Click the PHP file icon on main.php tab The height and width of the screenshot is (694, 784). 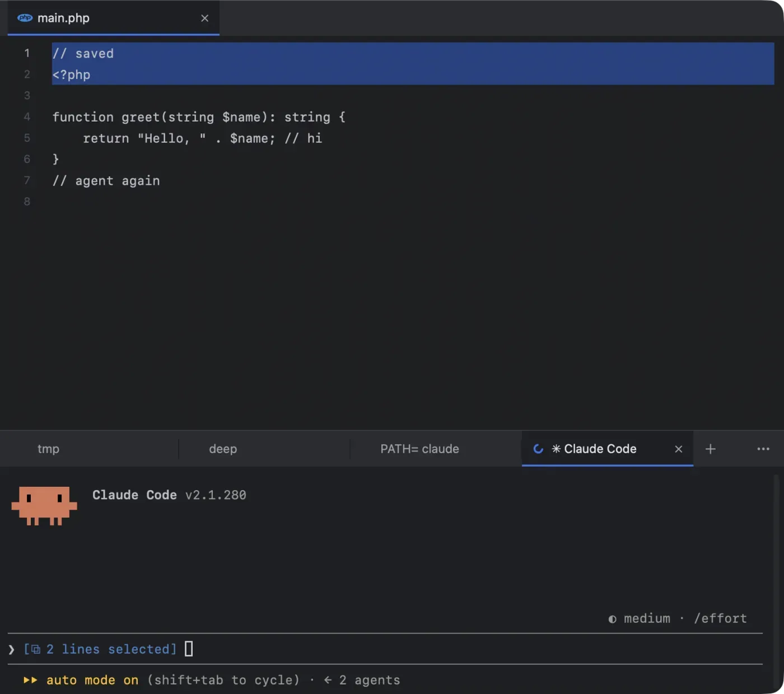coord(25,18)
